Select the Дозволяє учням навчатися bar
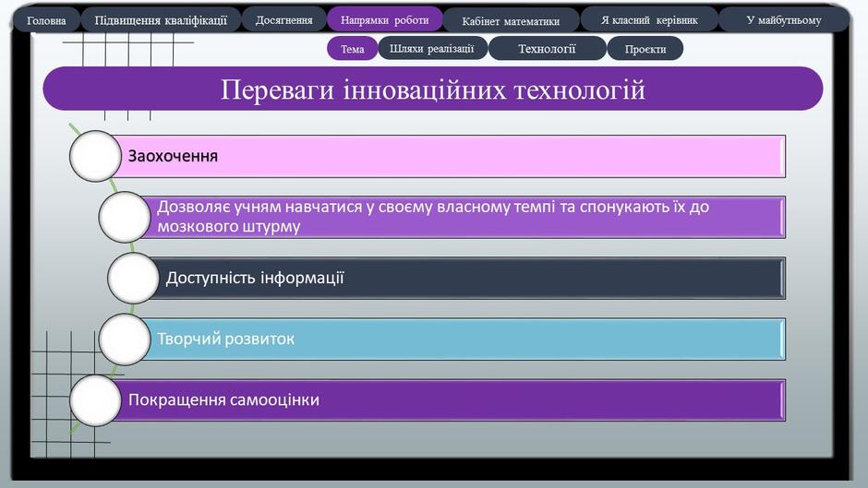The height and width of the screenshot is (488, 868). pyautogui.click(x=464, y=217)
